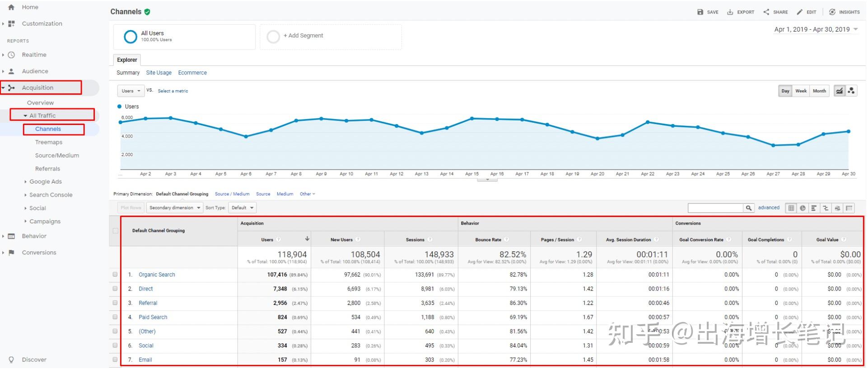Click the advanced filter link
This screenshot has width=868, height=369.
[x=769, y=208]
